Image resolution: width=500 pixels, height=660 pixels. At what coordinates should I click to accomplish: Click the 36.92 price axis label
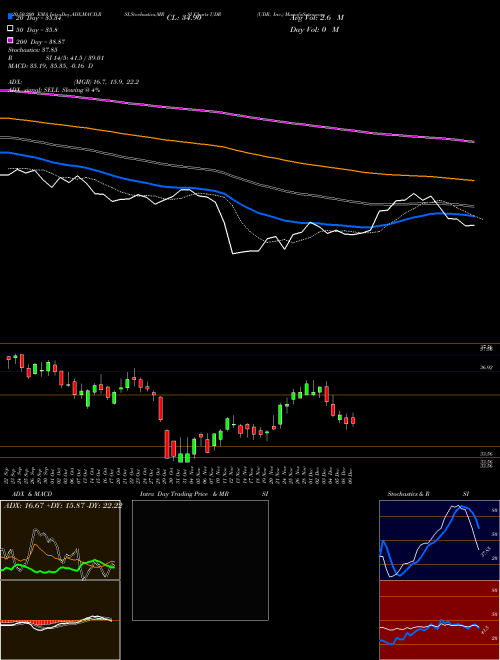pos(486,367)
